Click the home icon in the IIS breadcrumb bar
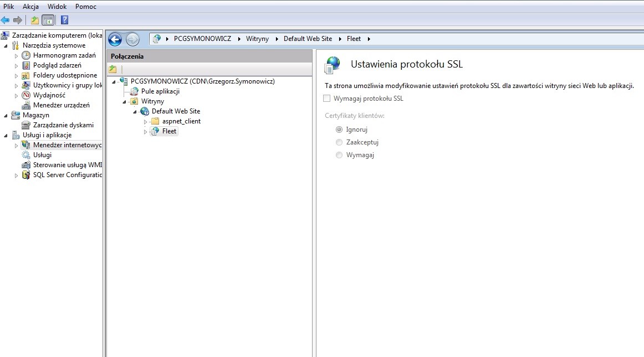 tap(156, 39)
